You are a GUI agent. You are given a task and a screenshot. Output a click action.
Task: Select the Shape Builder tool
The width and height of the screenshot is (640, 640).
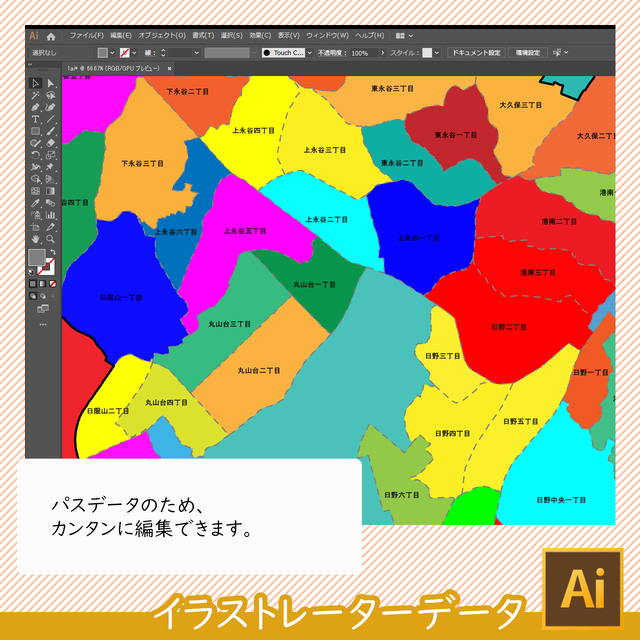36,179
